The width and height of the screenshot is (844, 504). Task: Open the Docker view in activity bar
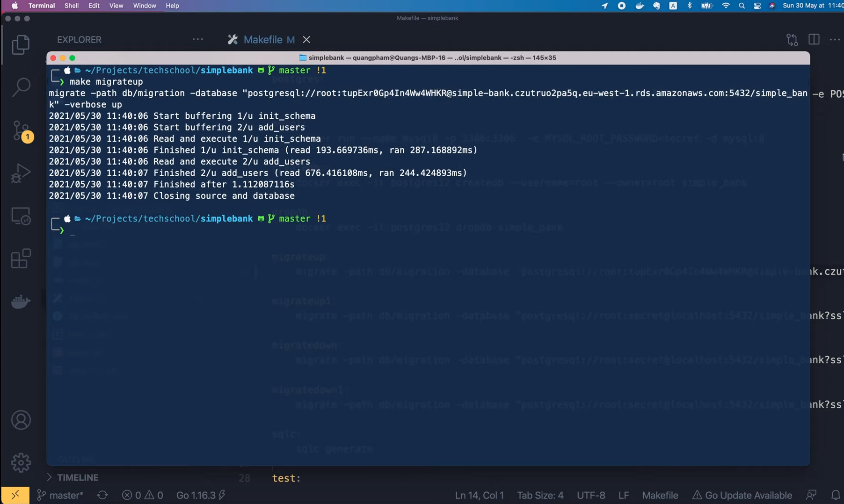click(x=21, y=302)
